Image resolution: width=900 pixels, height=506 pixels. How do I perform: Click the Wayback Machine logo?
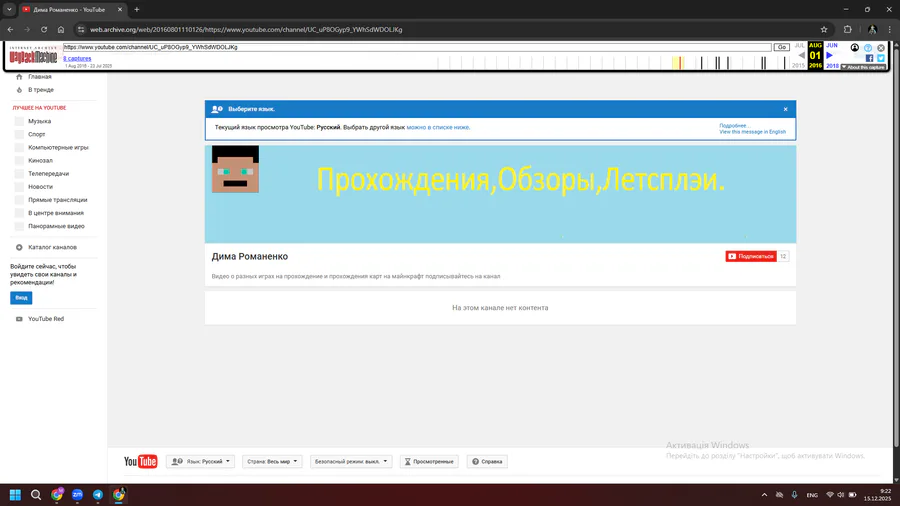tap(33, 56)
